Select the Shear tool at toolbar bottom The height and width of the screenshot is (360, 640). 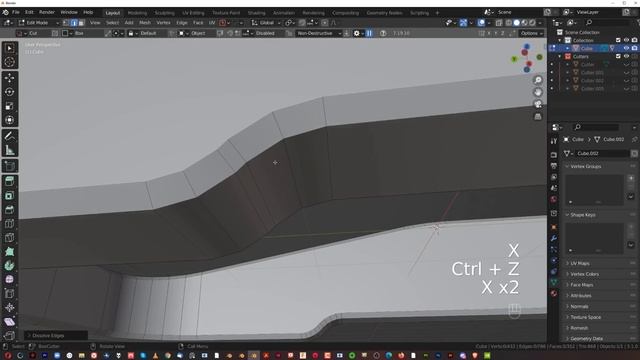pos(9,322)
